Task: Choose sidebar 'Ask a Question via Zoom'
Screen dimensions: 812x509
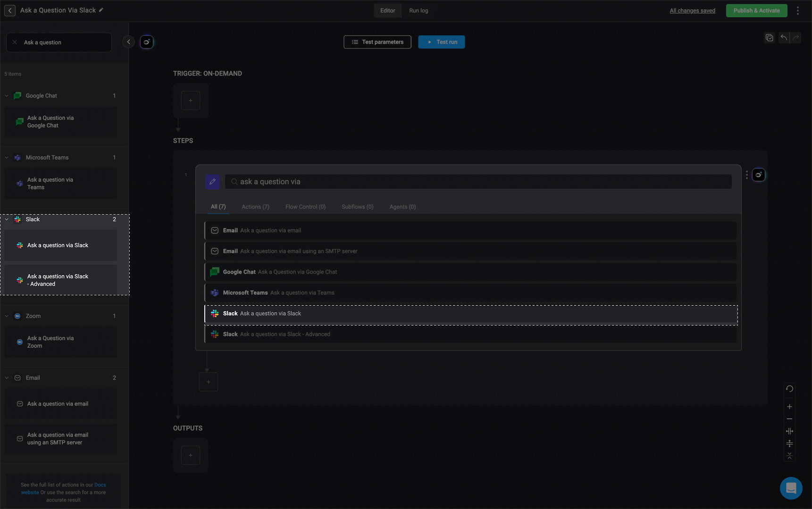Action: [x=61, y=342]
